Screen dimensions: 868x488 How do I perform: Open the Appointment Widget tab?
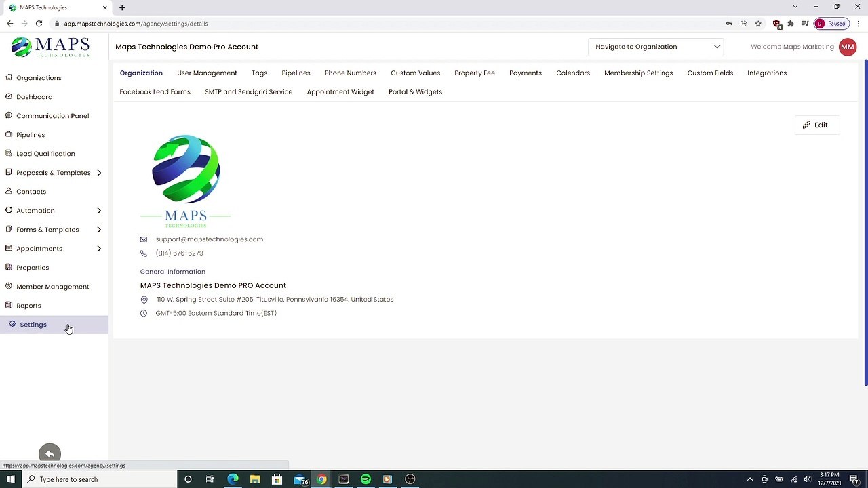pyautogui.click(x=340, y=92)
